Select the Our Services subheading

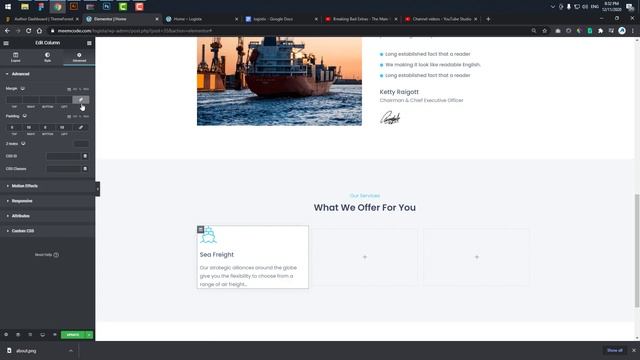pos(365,196)
